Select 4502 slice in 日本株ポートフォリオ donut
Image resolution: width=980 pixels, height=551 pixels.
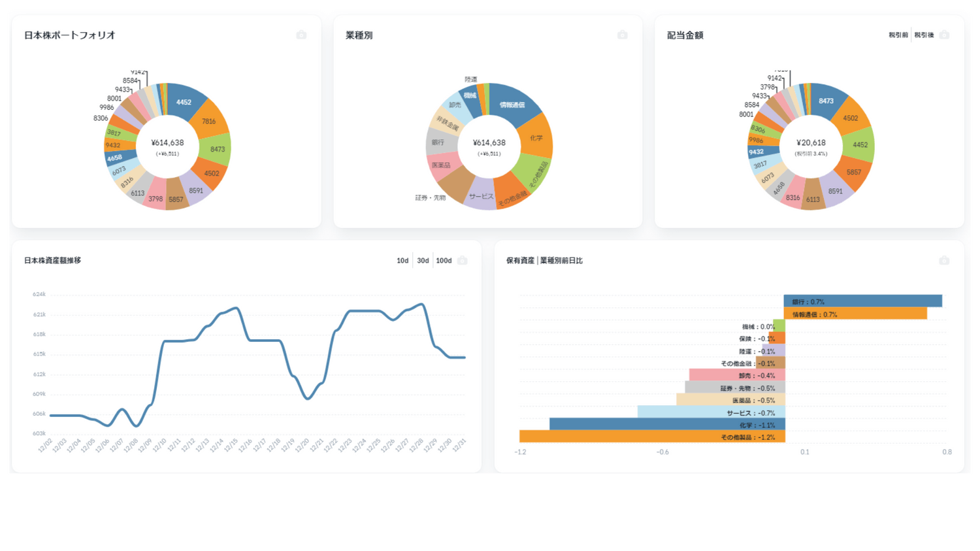click(x=210, y=174)
